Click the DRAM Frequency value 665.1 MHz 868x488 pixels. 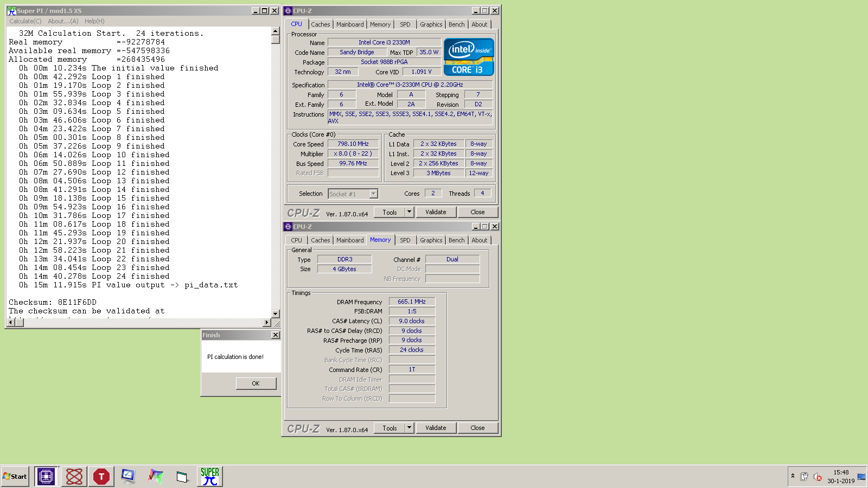click(x=412, y=301)
